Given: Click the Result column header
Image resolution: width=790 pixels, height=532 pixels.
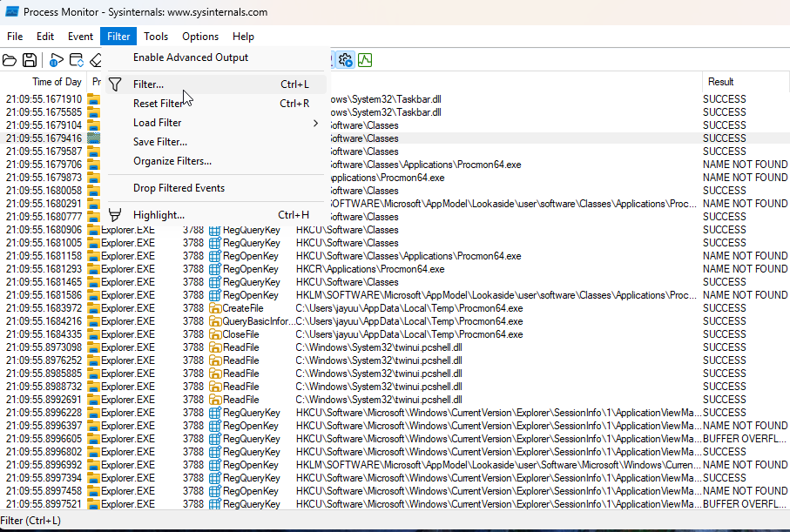Looking at the screenshot, I should pos(746,82).
